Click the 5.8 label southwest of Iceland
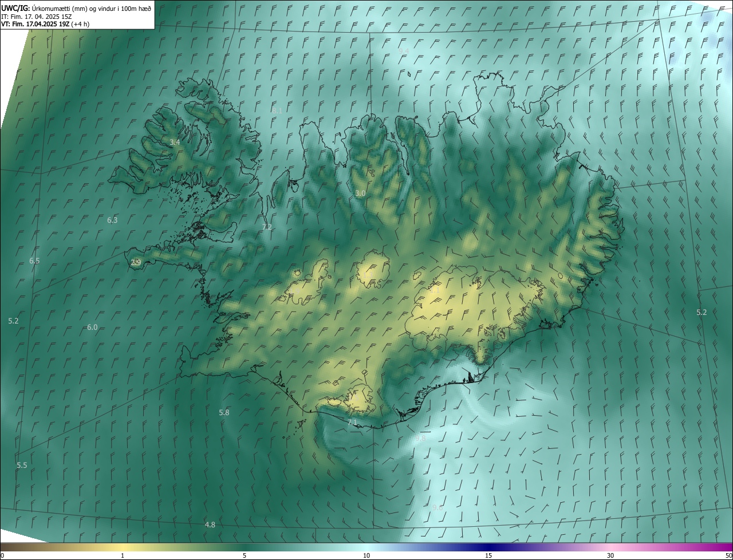 tap(224, 413)
